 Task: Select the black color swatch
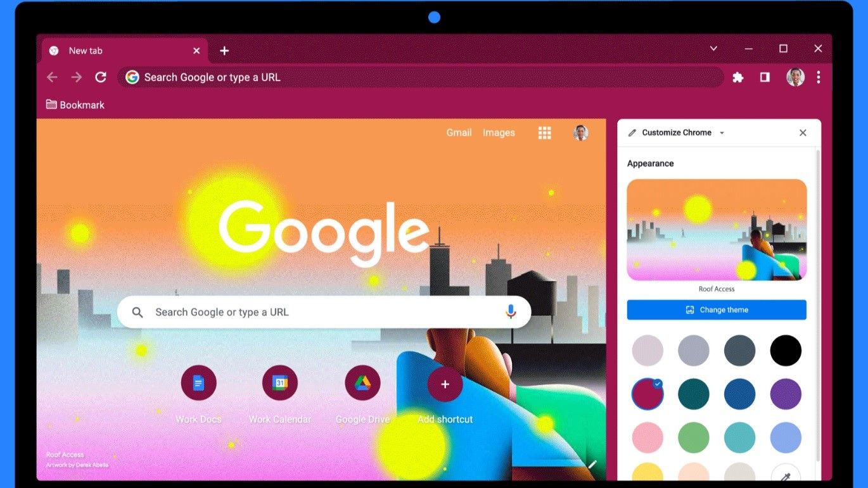pyautogui.click(x=786, y=351)
